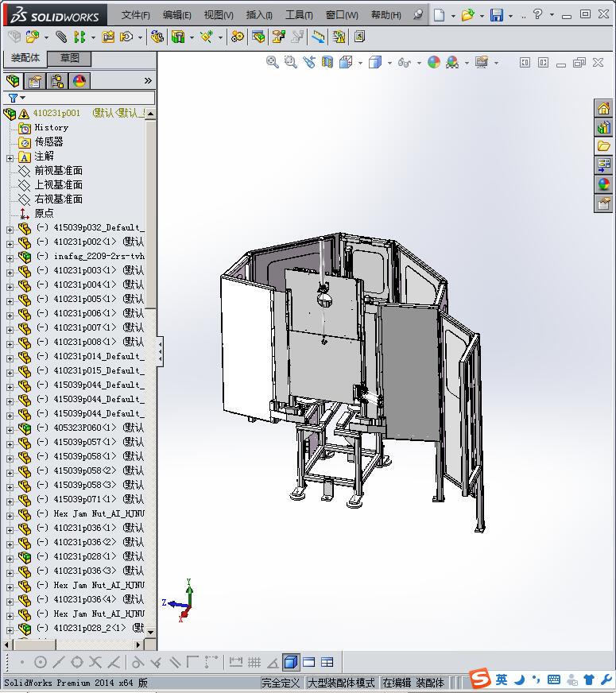
Task: Select the History tree item
Action: pos(51,128)
